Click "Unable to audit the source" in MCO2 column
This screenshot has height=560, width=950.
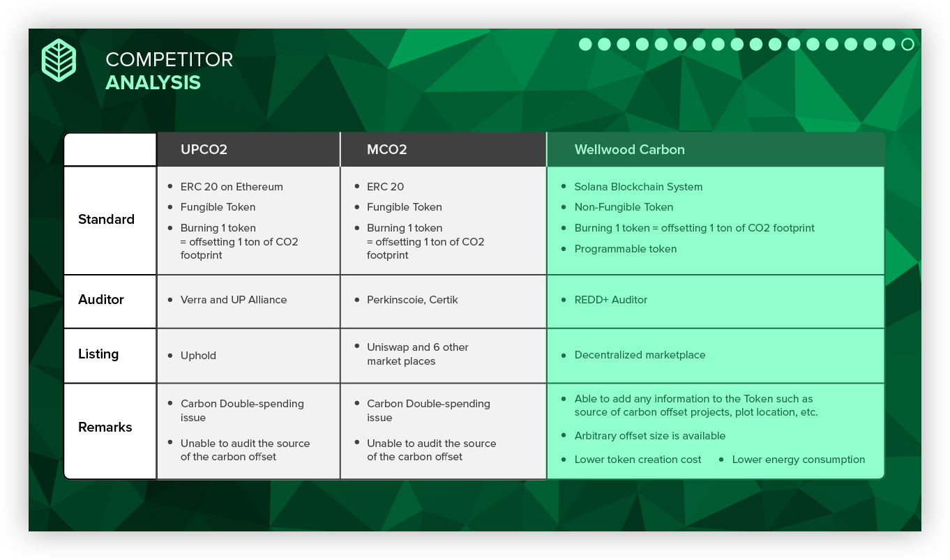431,450
